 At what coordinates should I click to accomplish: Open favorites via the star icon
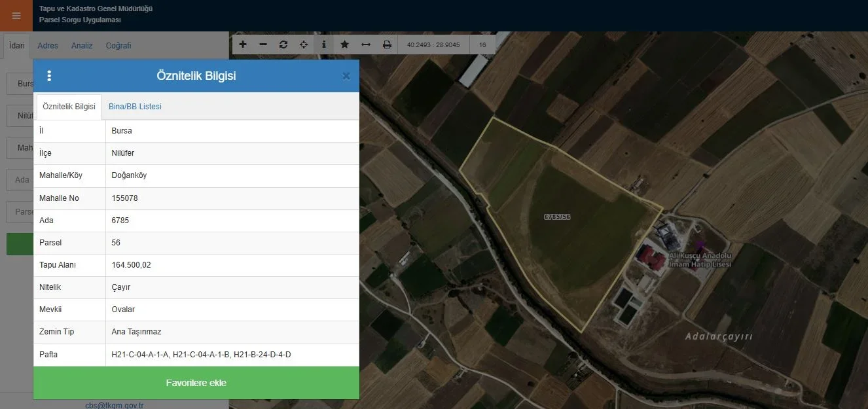coord(344,44)
